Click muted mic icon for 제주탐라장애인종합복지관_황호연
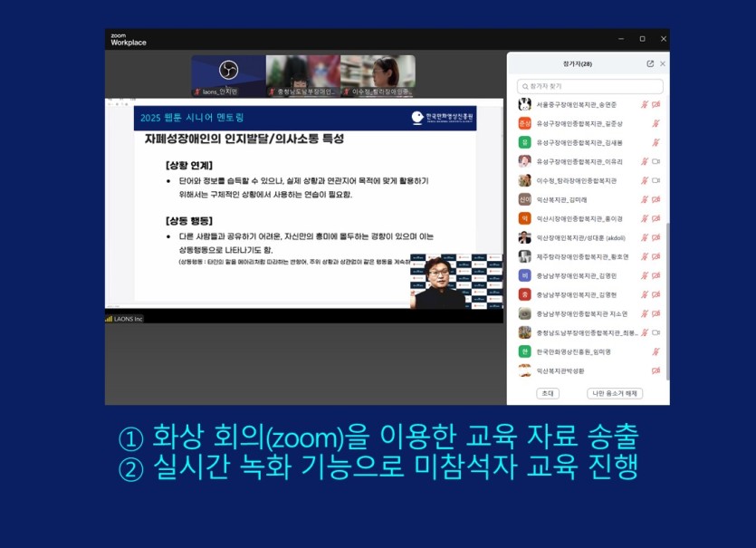 (645, 256)
